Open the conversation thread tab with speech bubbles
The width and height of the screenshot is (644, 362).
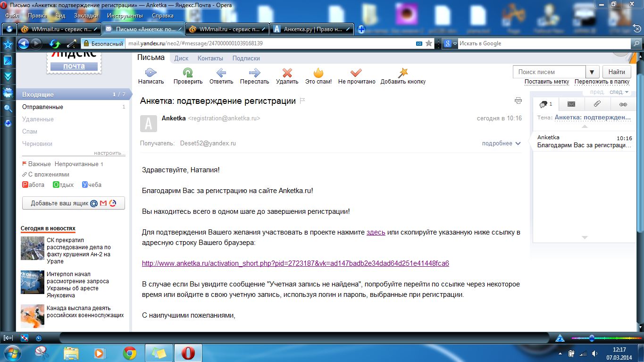point(546,104)
